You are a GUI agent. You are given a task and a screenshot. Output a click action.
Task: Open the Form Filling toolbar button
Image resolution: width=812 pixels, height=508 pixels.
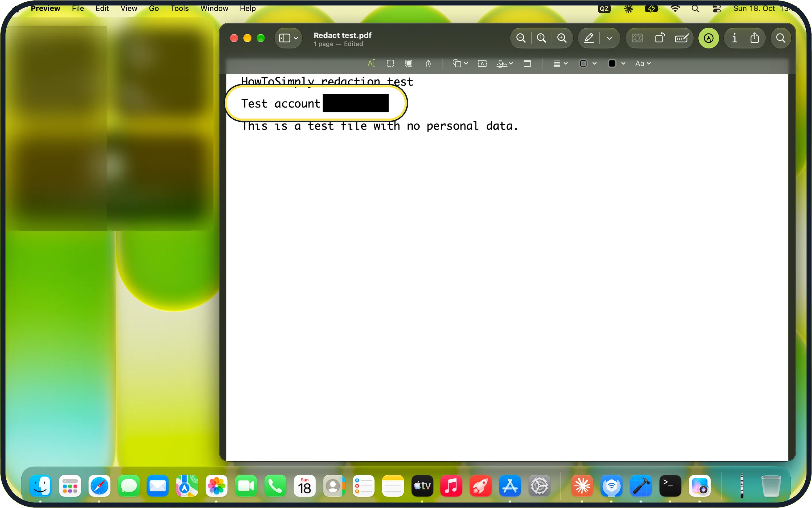[682, 38]
